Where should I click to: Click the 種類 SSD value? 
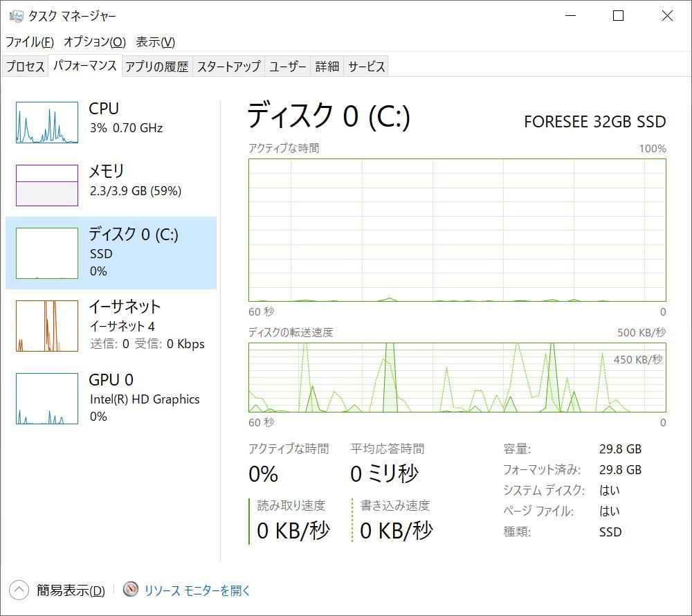click(610, 532)
